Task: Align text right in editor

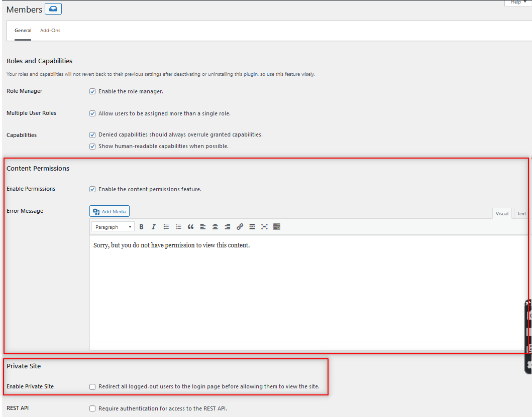Action: 228,227
